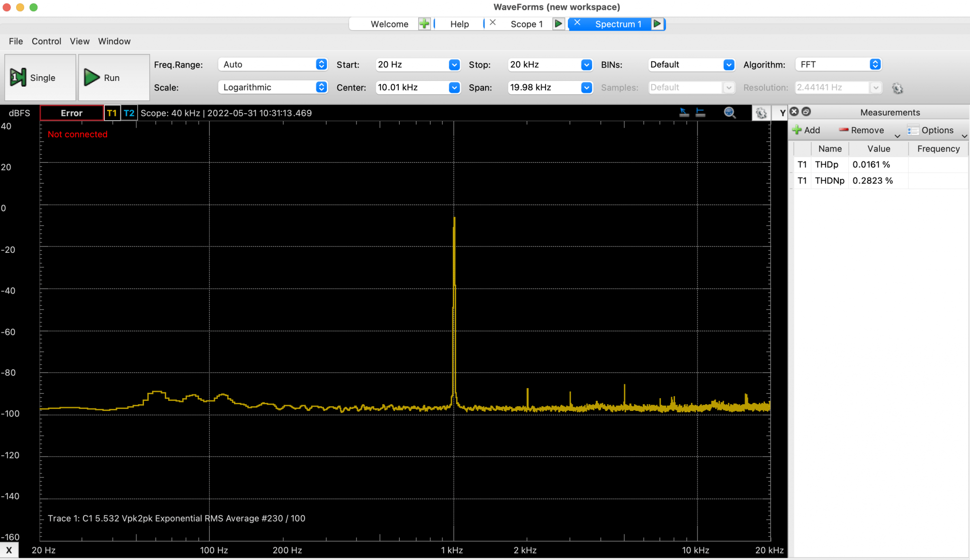This screenshot has width=970, height=560.
Task: Click the Name column header
Action: pos(830,149)
